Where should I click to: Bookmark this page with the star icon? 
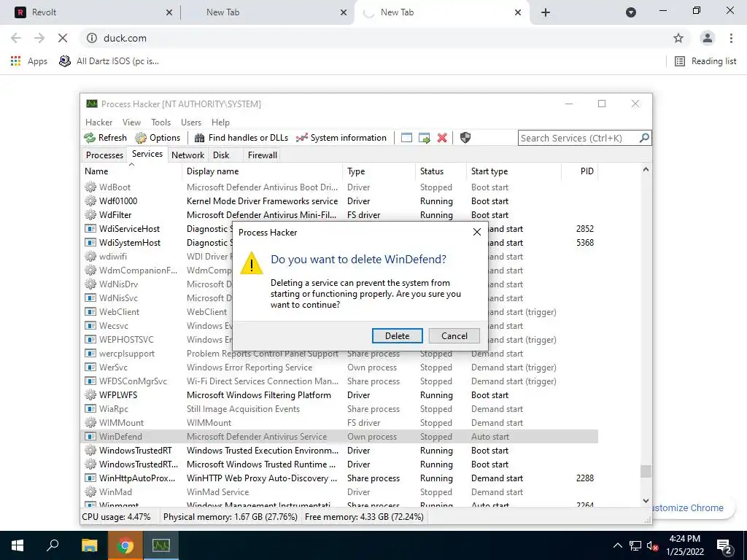(x=678, y=38)
